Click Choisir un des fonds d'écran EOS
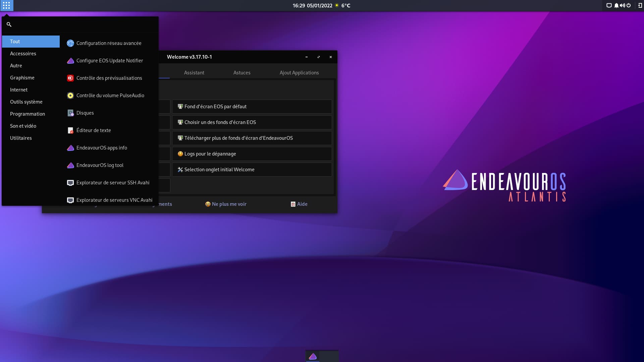Image resolution: width=644 pixels, height=362 pixels. [x=252, y=122]
